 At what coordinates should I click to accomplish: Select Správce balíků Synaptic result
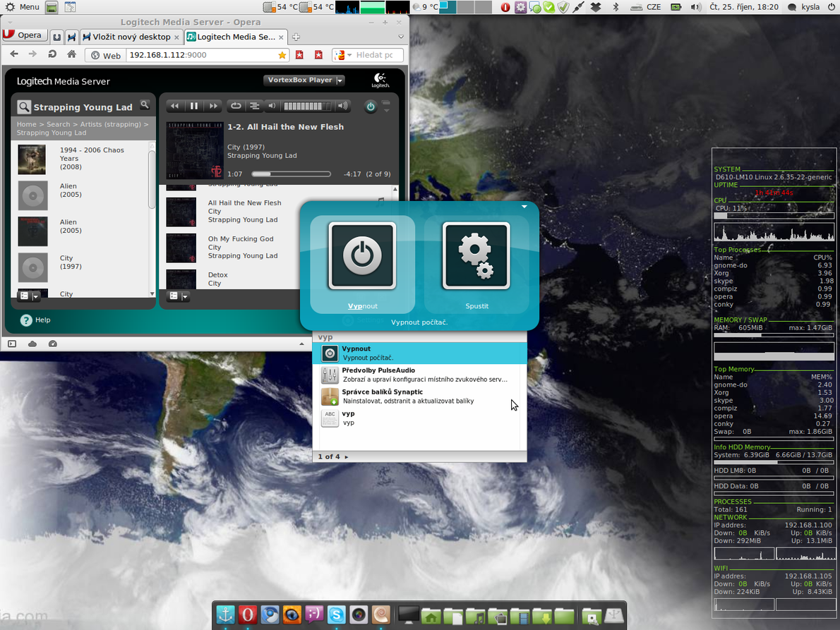tap(419, 396)
